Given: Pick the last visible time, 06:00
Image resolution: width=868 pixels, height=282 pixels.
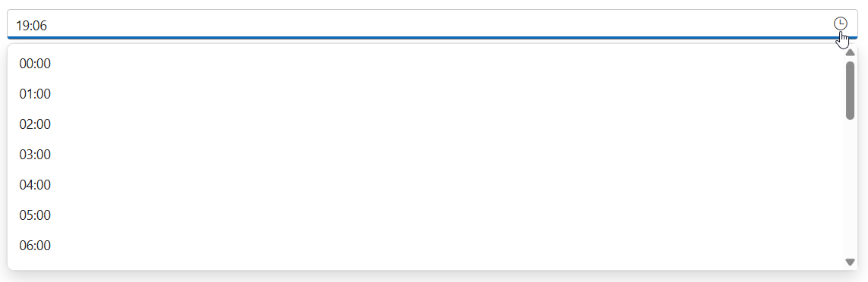Looking at the screenshot, I should click(x=425, y=245).
